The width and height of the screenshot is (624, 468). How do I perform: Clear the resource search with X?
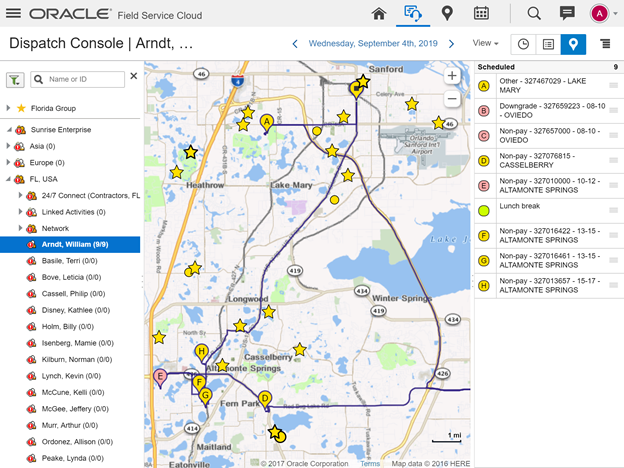tap(134, 76)
